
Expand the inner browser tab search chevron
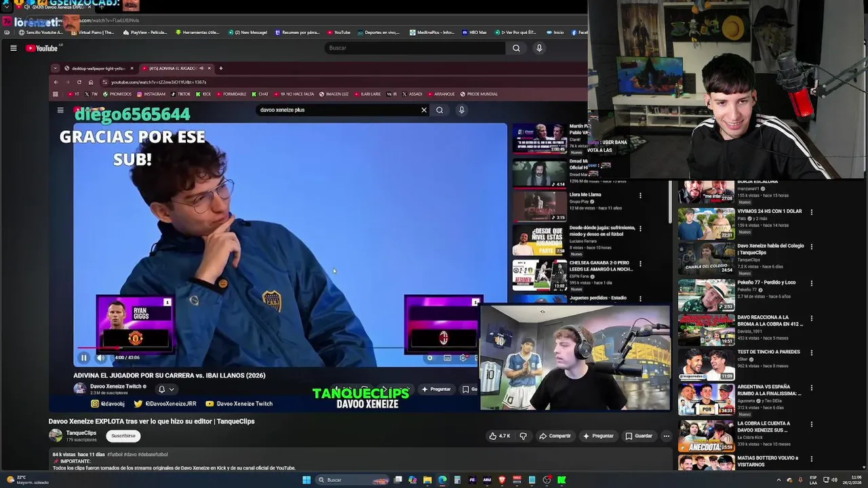pyautogui.click(x=56, y=68)
